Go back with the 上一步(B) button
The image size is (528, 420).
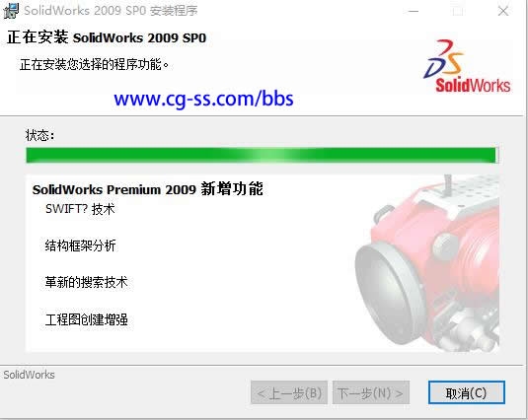coord(289,392)
